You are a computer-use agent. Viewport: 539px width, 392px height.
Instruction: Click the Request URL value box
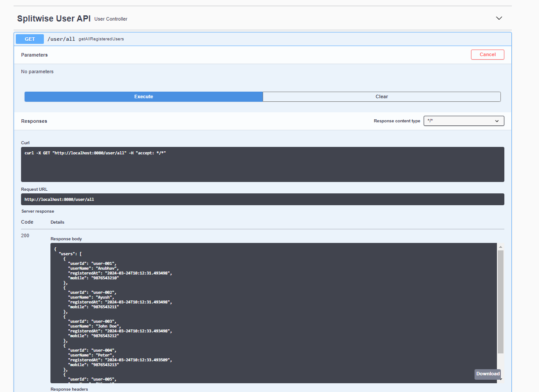[x=263, y=199]
